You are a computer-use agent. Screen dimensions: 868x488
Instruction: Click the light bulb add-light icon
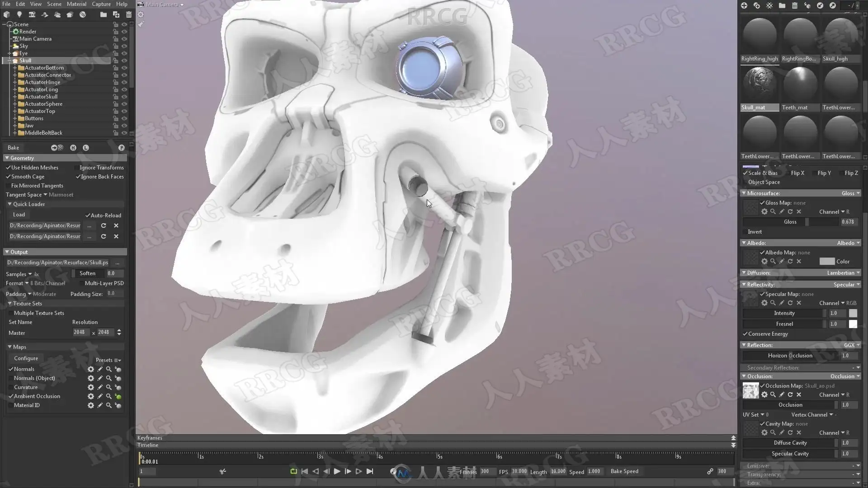pos(19,14)
